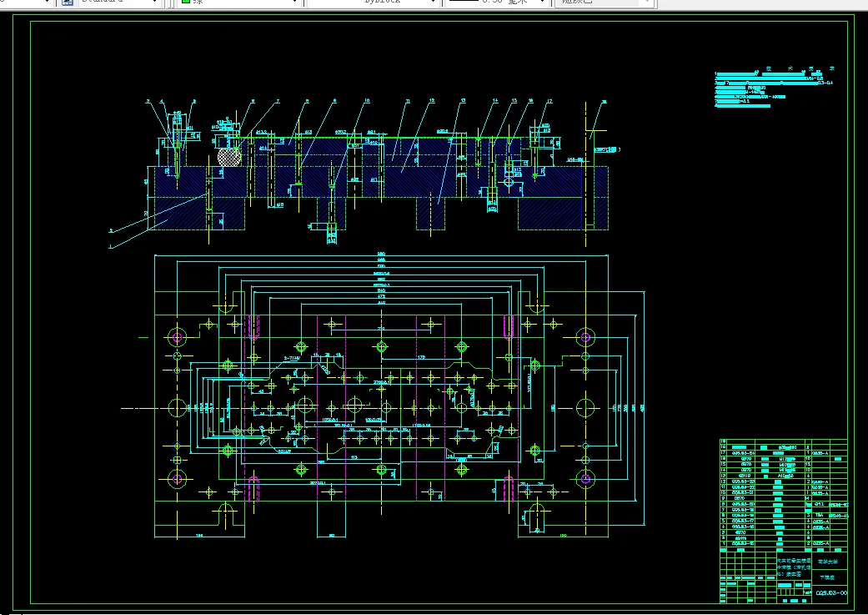Select the U-shaped slot at the plan's bottom-right
This screenshot has width=868, height=615.
pyautogui.click(x=536, y=515)
